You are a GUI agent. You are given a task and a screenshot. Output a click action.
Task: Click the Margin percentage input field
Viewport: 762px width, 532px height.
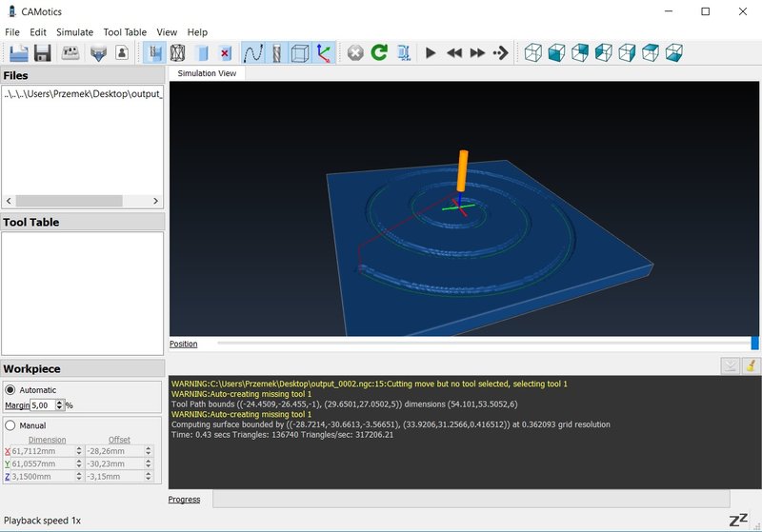tap(43, 404)
